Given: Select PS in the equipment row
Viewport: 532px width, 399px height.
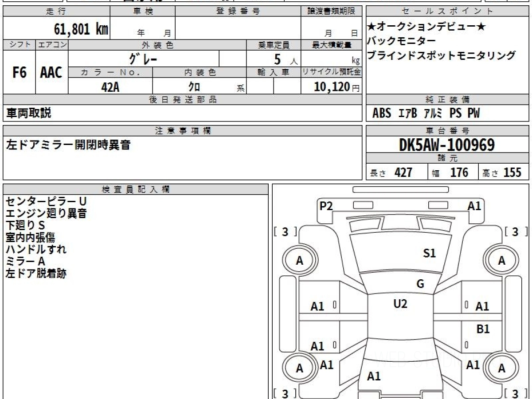Looking at the screenshot, I should 455,113.
